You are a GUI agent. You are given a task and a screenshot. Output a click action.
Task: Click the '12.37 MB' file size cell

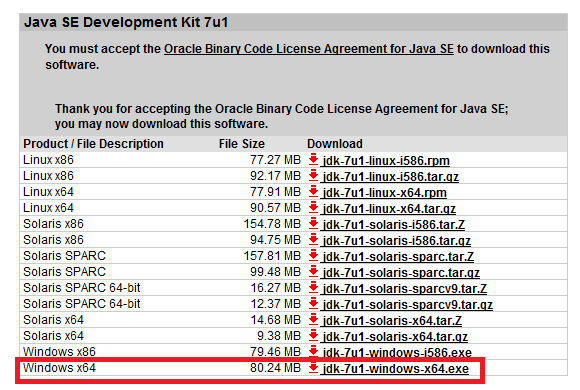pos(276,304)
